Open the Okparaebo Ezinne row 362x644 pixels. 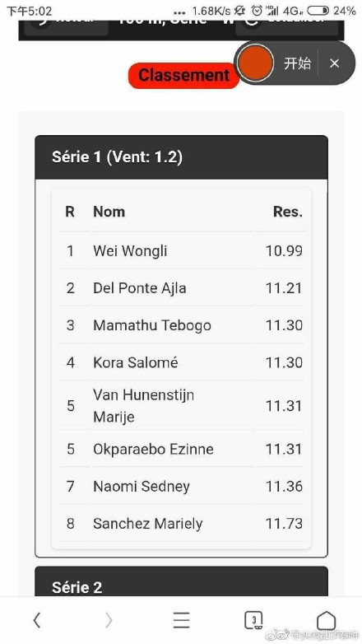tap(181, 449)
